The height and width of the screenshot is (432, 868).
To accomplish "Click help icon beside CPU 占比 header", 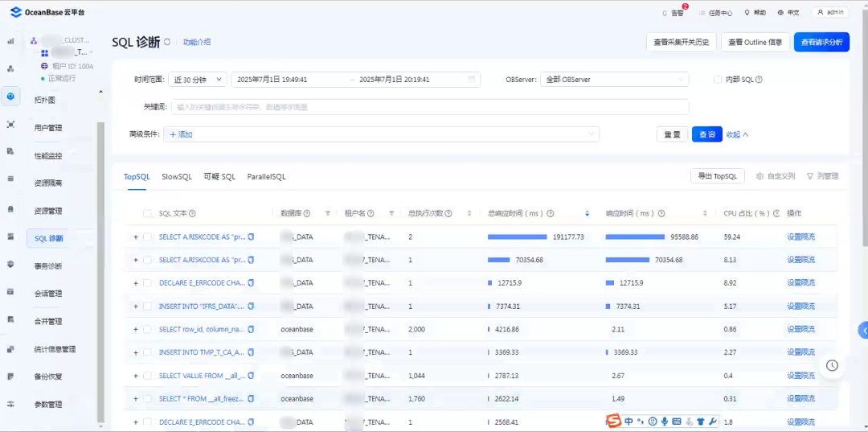I will (x=776, y=213).
